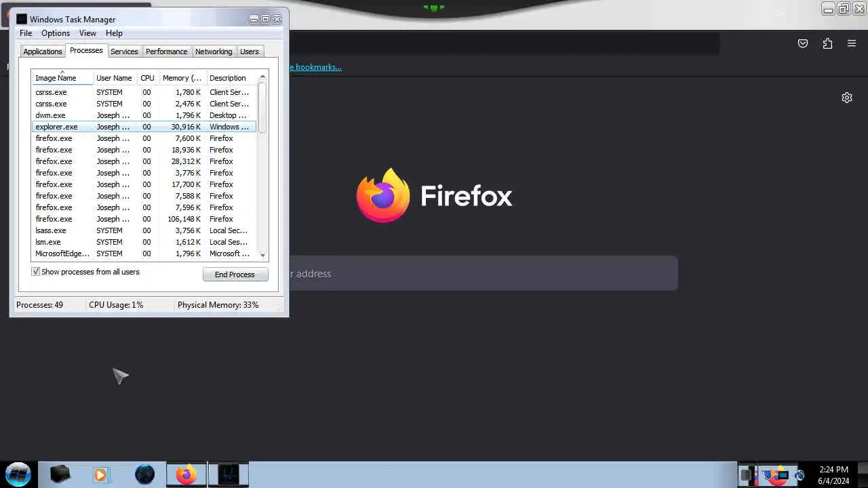Switch to the Networking tab

tap(214, 52)
